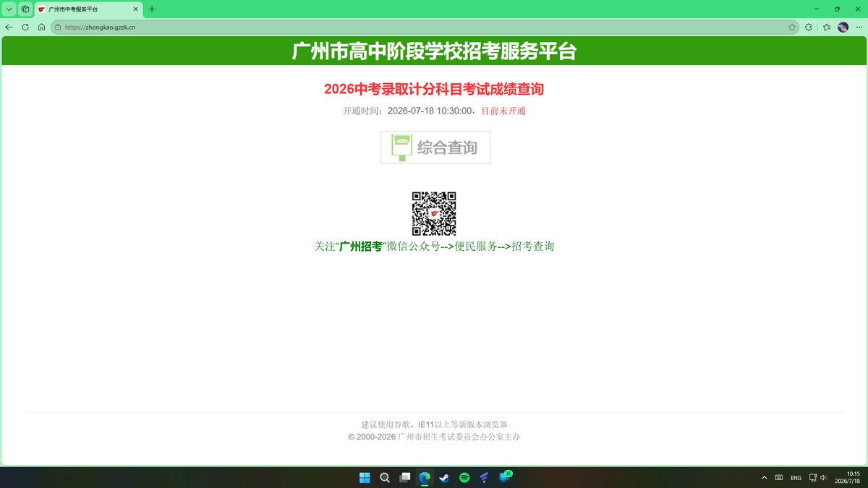Open the browser home page

click(42, 27)
